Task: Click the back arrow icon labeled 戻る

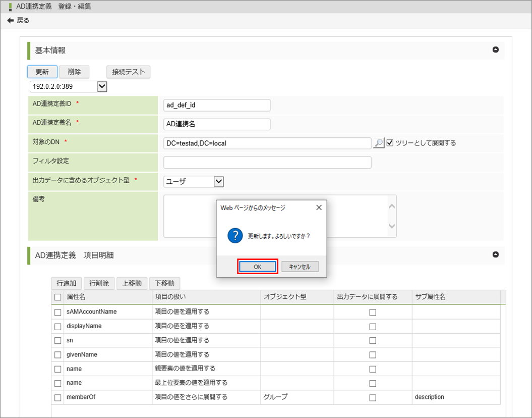Action: pyautogui.click(x=11, y=21)
